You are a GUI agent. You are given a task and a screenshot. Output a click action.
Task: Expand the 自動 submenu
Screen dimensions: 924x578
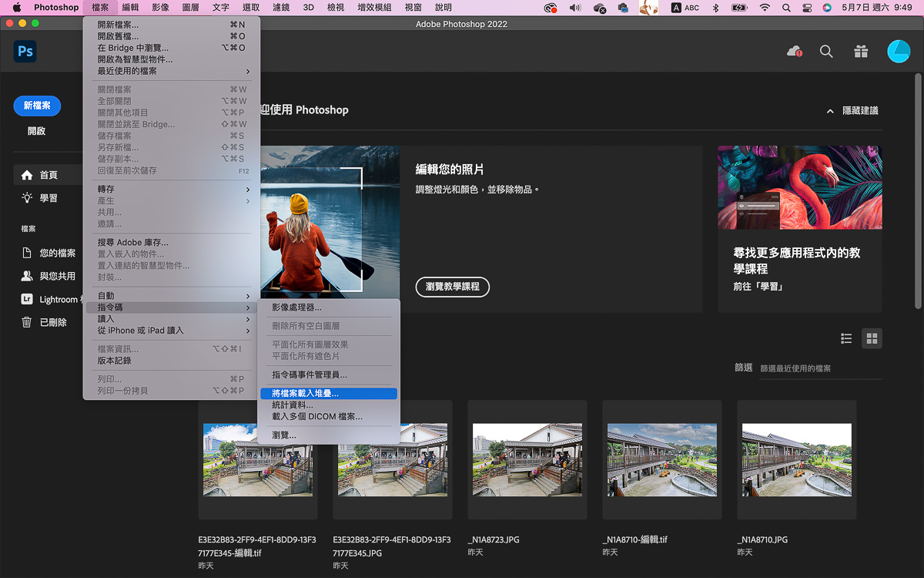click(171, 296)
